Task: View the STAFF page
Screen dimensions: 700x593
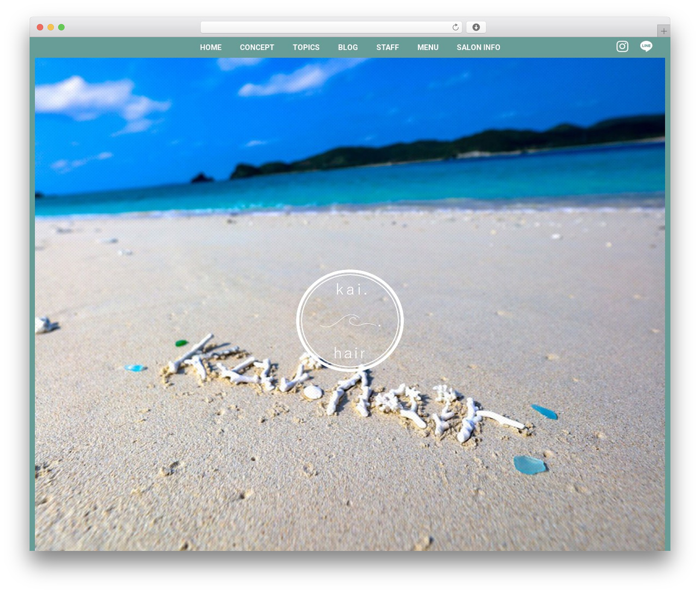Action: (x=388, y=48)
